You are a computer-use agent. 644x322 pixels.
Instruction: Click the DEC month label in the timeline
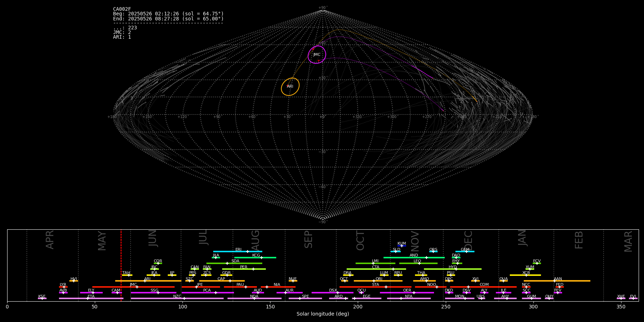[x=468, y=240]
